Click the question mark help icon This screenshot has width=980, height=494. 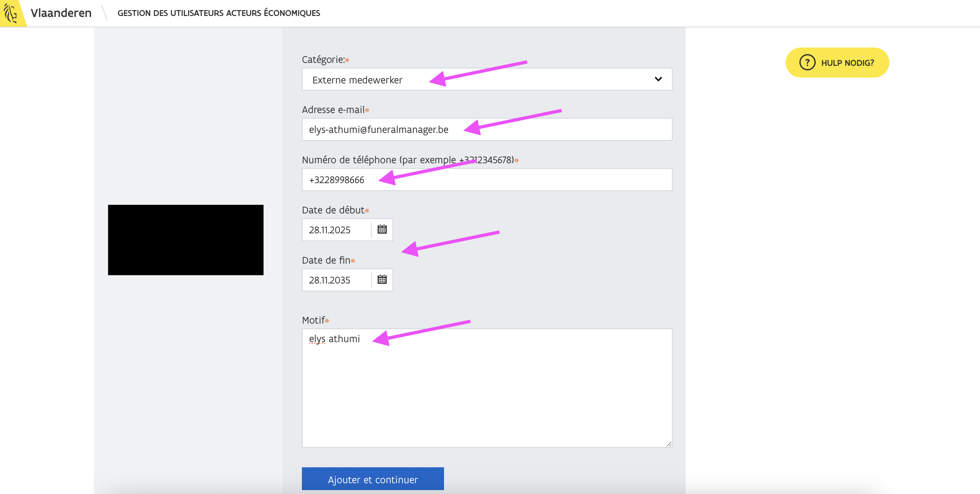tap(807, 63)
